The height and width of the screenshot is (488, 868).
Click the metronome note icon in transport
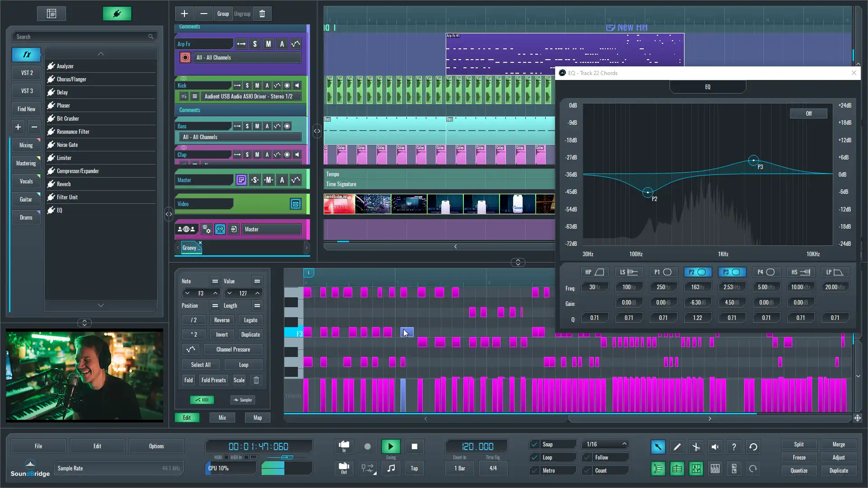pyautogui.click(x=391, y=468)
